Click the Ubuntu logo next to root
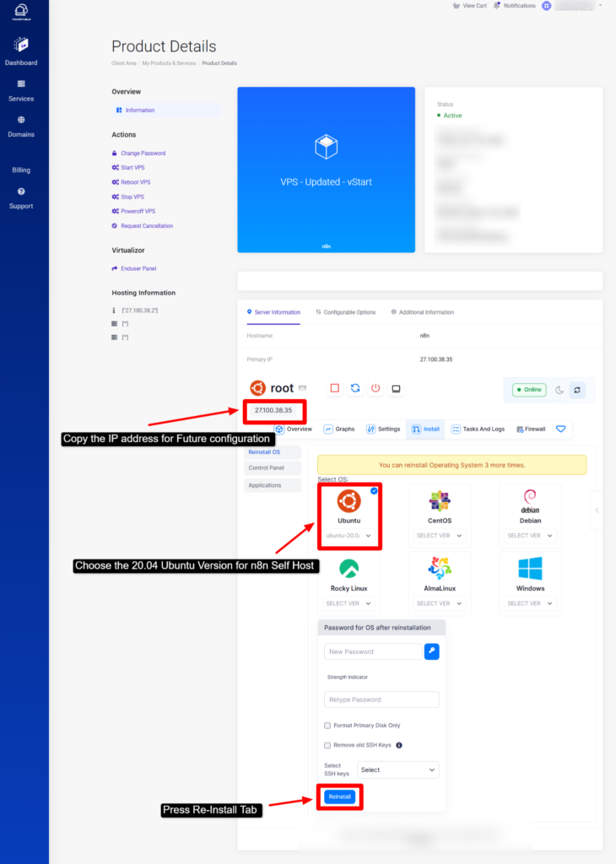The width and height of the screenshot is (616, 864). tap(257, 388)
